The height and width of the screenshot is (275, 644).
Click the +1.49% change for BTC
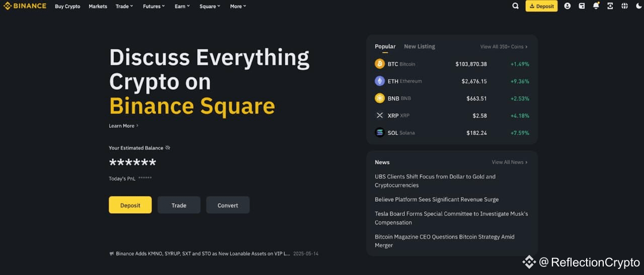click(520, 64)
